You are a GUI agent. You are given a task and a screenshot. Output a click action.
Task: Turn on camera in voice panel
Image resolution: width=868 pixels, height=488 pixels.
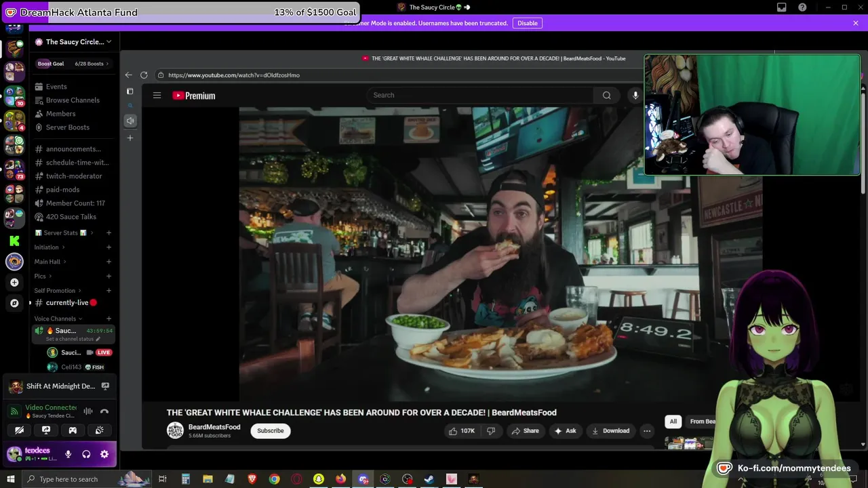click(19, 430)
